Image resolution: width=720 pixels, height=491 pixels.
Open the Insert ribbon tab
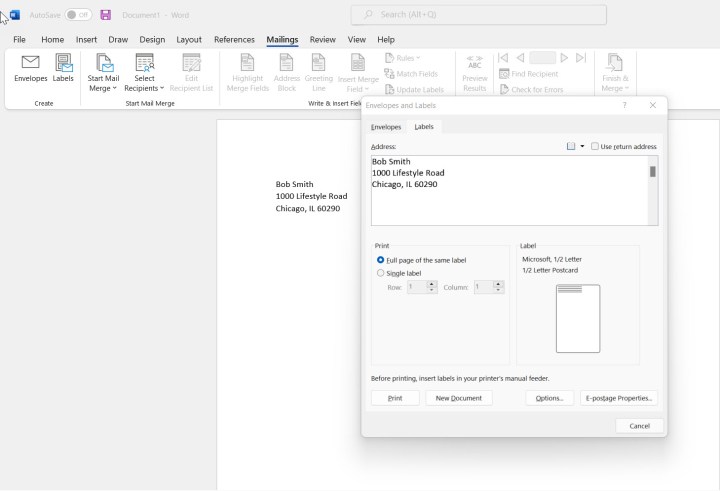tap(86, 40)
